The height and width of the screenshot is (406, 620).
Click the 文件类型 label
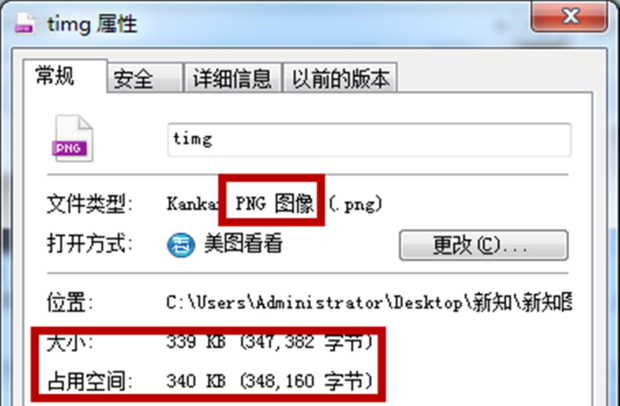tap(89, 204)
